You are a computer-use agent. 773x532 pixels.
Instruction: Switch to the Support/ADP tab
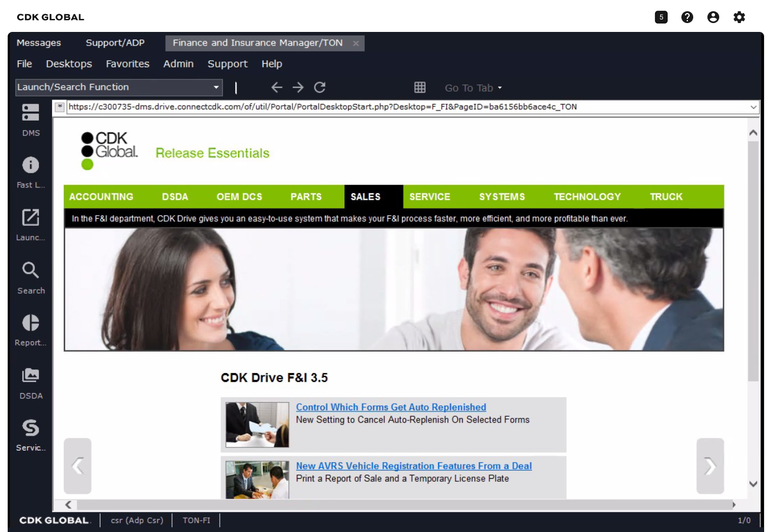(115, 43)
